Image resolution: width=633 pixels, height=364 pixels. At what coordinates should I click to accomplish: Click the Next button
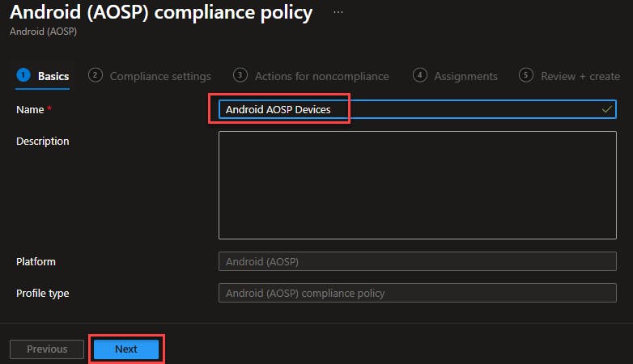tap(126, 349)
